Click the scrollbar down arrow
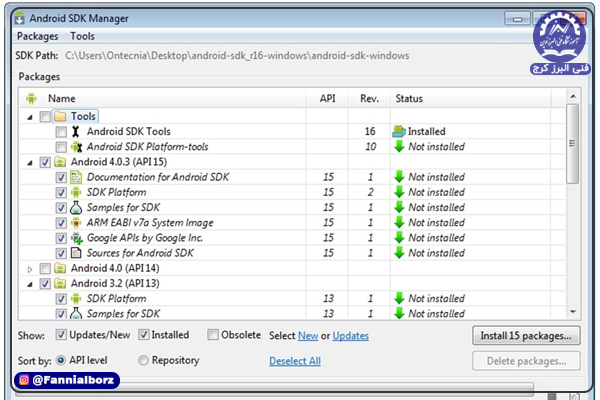Screen dimensions: 600x400 [572, 312]
